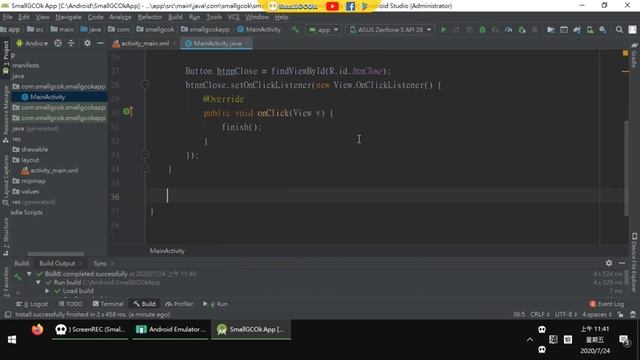Open the SDK Manager toolbar icon
The image size is (640, 360).
pos(603,30)
